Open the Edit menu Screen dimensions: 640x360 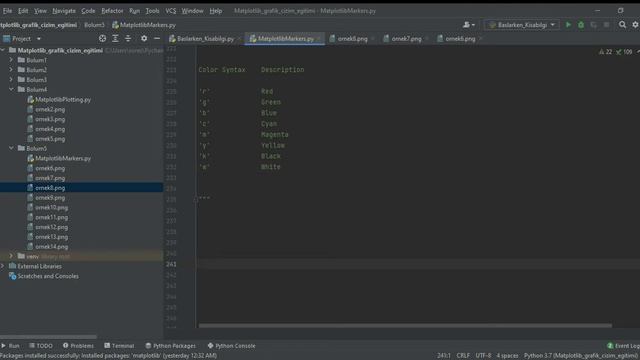[x=23, y=11]
